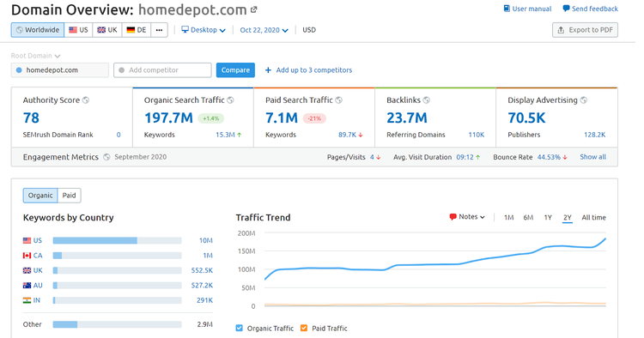Click the CA keywords bar

118,256
